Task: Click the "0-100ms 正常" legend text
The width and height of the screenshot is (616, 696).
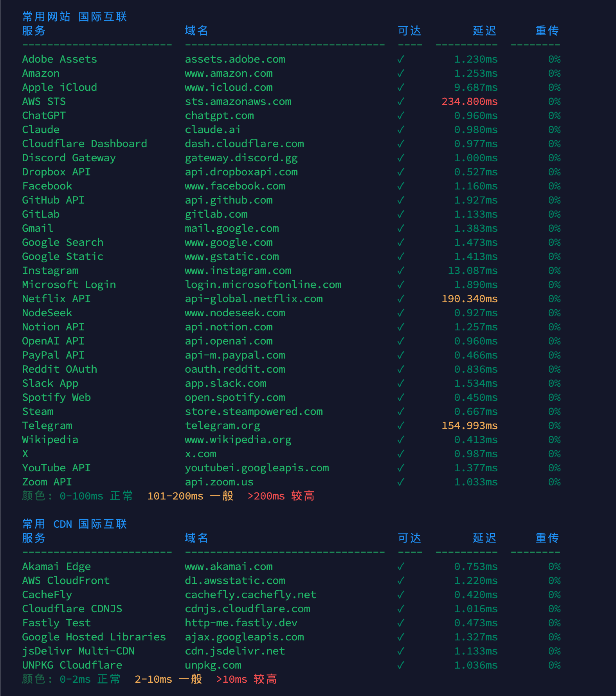Action: pos(96,496)
